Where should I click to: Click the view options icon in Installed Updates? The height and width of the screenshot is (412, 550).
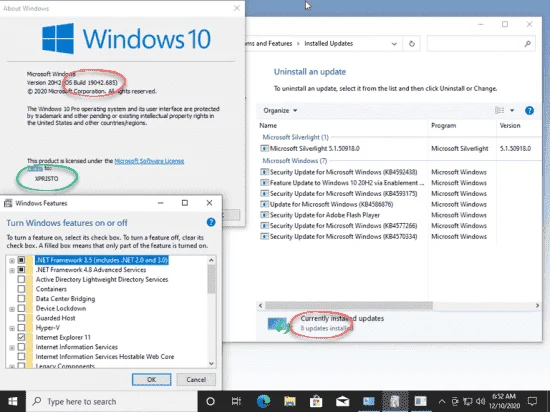(499, 110)
